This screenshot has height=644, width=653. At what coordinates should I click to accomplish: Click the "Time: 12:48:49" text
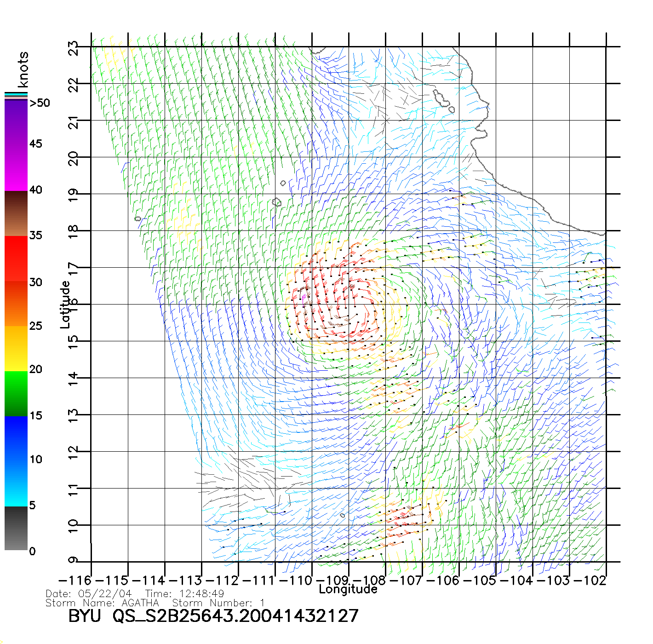(x=184, y=594)
